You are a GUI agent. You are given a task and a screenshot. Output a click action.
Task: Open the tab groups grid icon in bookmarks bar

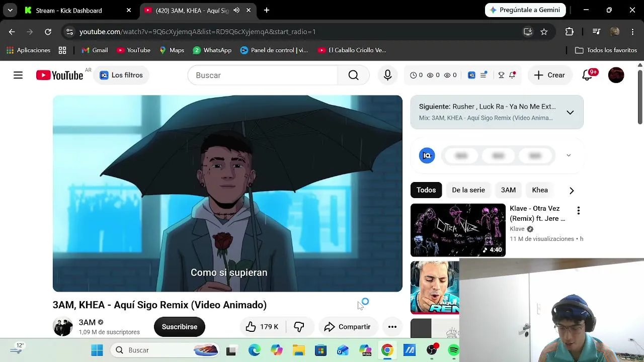click(62, 50)
